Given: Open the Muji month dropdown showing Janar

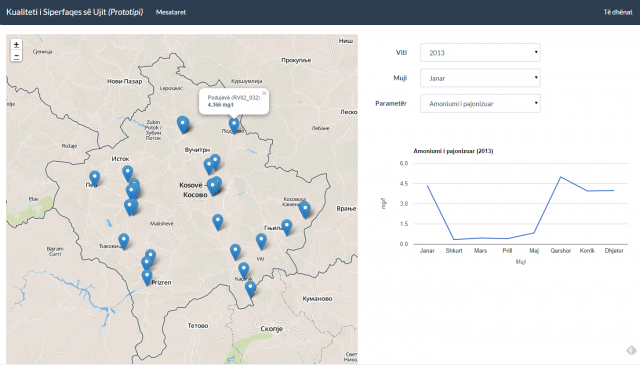Looking at the screenshot, I should 480,78.
